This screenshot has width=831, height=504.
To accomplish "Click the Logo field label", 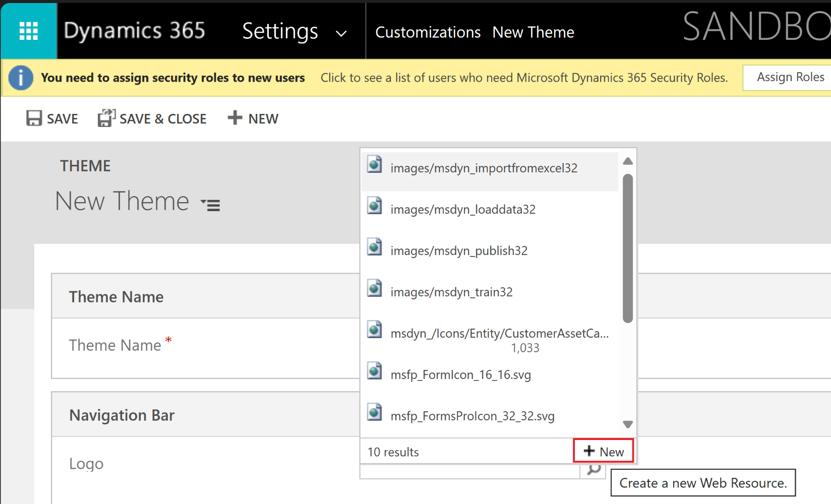I will click(86, 464).
